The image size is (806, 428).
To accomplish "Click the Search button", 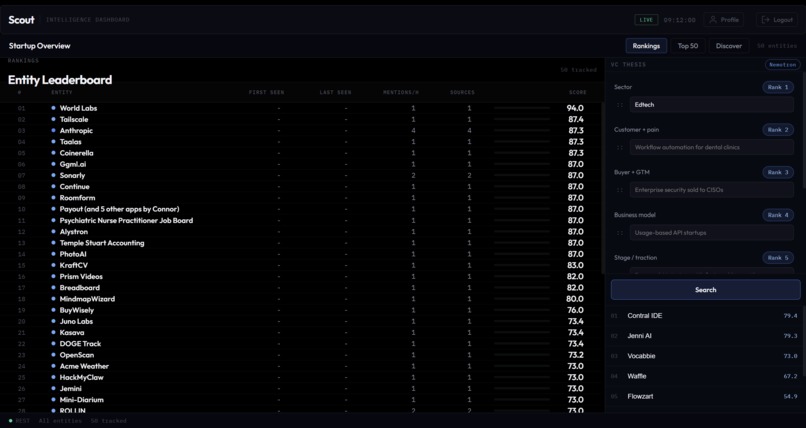I will pyautogui.click(x=705, y=290).
